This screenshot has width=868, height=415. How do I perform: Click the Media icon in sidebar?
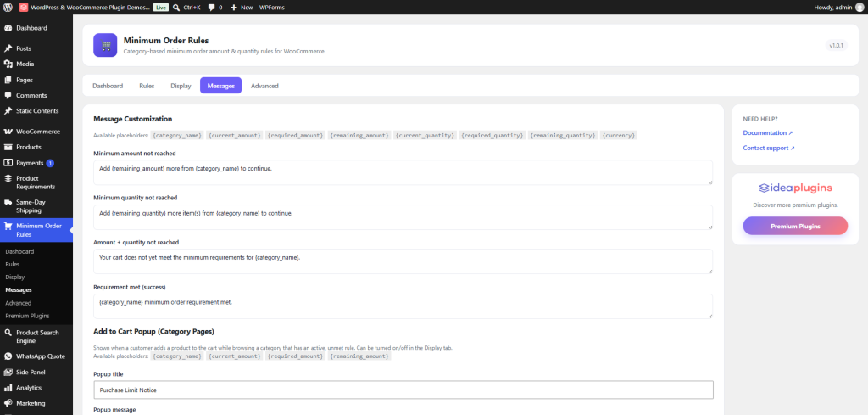(x=8, y=64)
